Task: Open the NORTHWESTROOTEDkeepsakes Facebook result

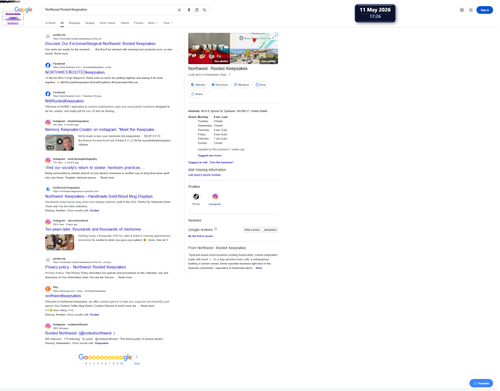Action: (x=75, y=72)
